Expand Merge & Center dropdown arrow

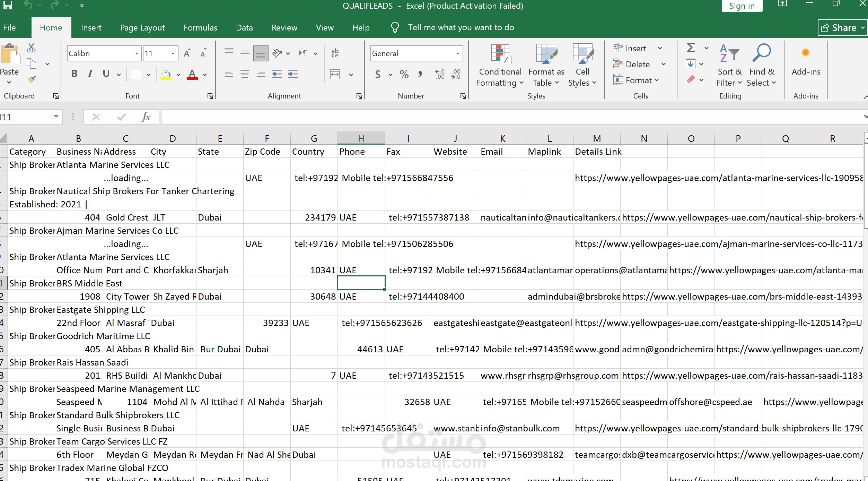click(351, 74)
